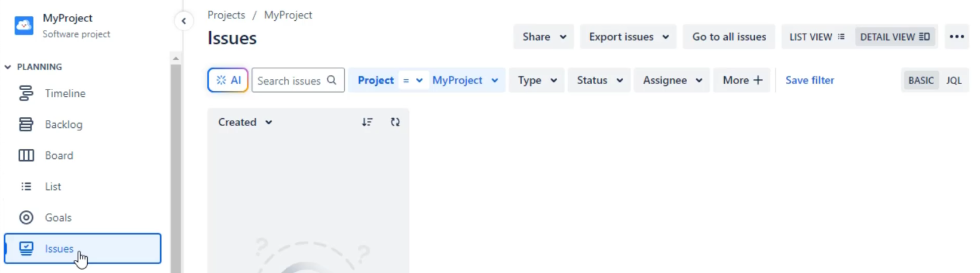Click More to add filters

point(742,80)
